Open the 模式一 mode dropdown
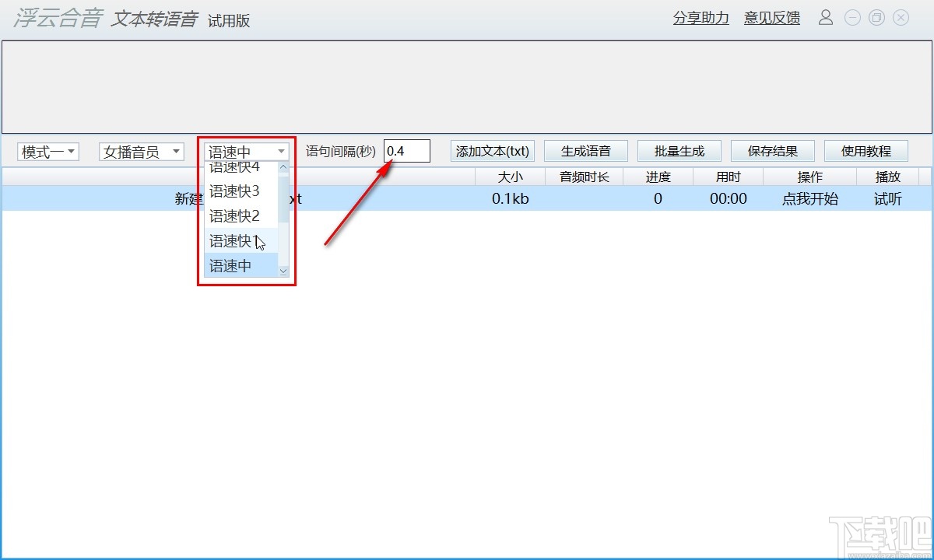The image size is (934, 560). [47, 151]
